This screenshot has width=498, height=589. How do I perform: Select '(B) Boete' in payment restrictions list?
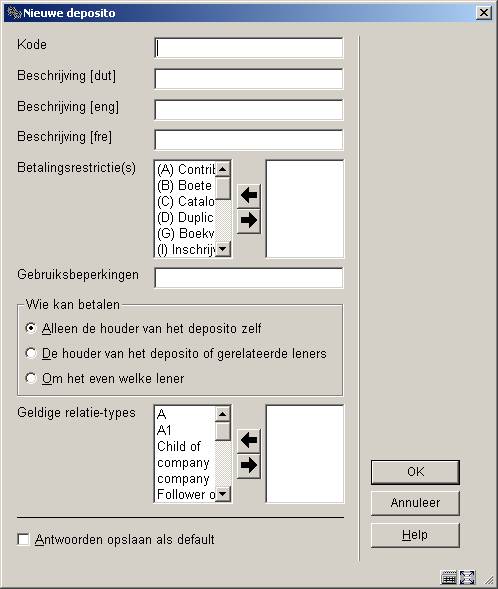click(185, 186)
